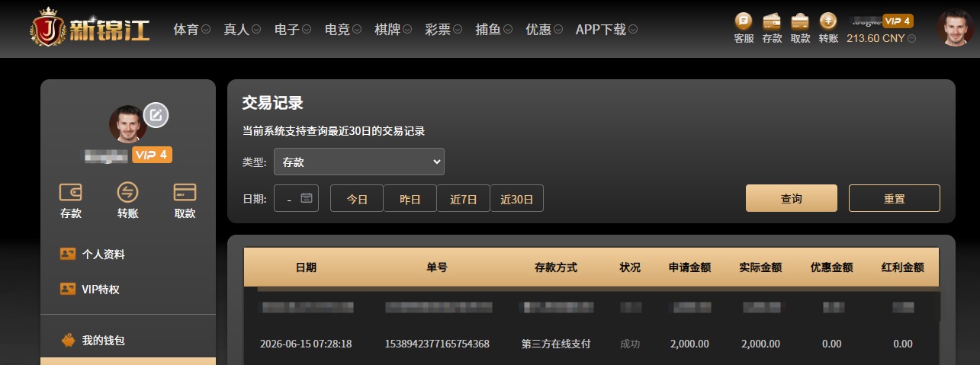
Task: Click the date 2026-06-15 07:28:18 cell
Action: pos(306,344)
